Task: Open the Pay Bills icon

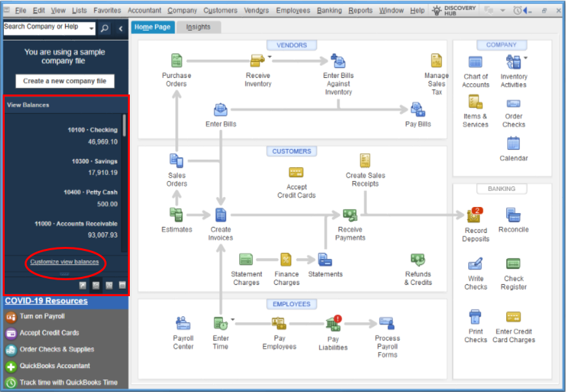Action: coord(418,110)
